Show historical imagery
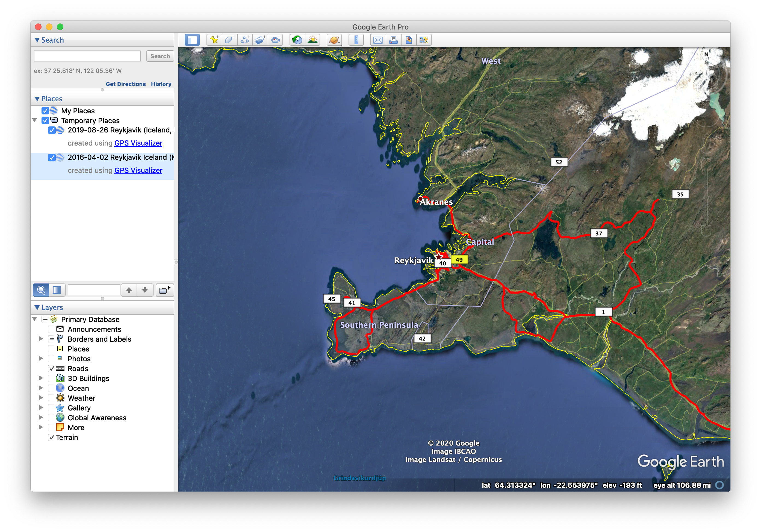The height and width of the screenshot is (532, 761). [x=297, y=40]
